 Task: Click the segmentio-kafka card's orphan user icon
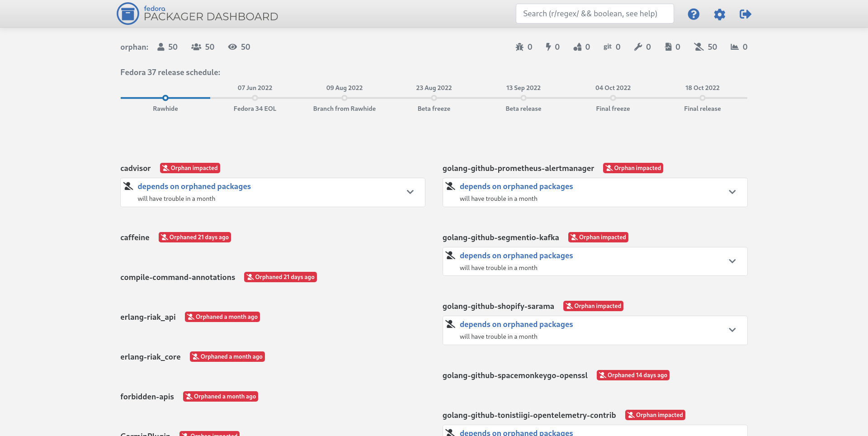tap(450, 255)
